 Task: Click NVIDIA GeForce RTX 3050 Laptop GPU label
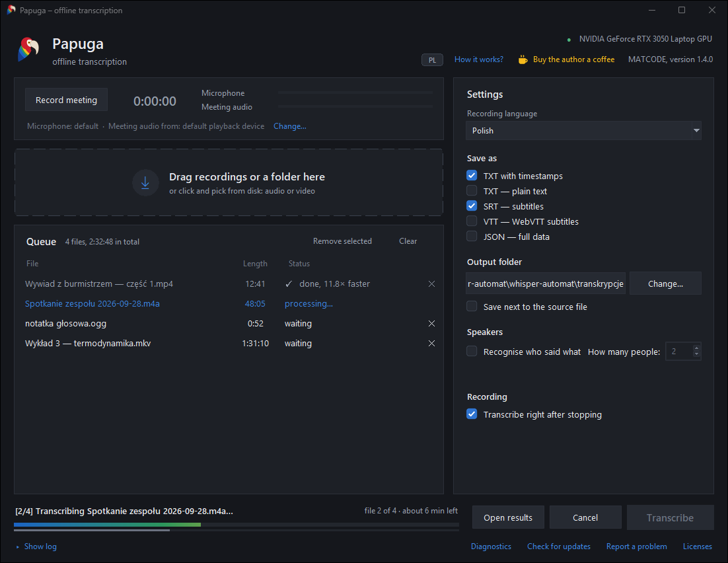645,39
